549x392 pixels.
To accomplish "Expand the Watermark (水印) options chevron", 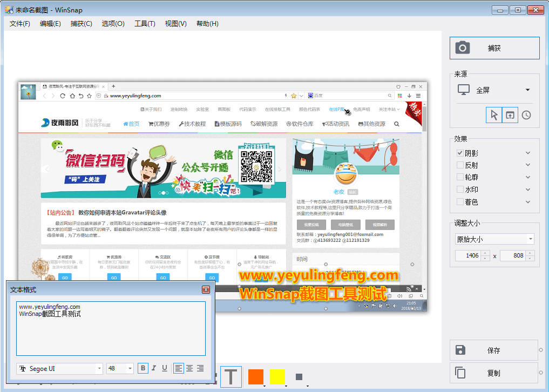I will click(528, 190).
